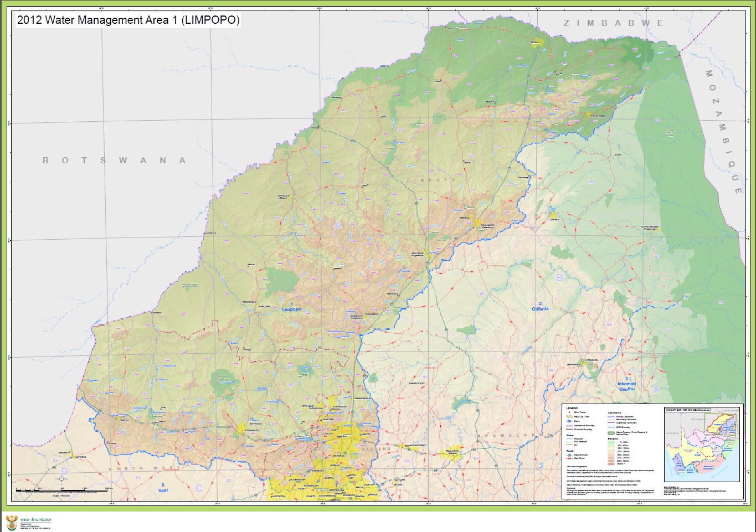756x532 pixels.
Task: Click the ZIMBABWE country label
Action: (x=613, y=23)
